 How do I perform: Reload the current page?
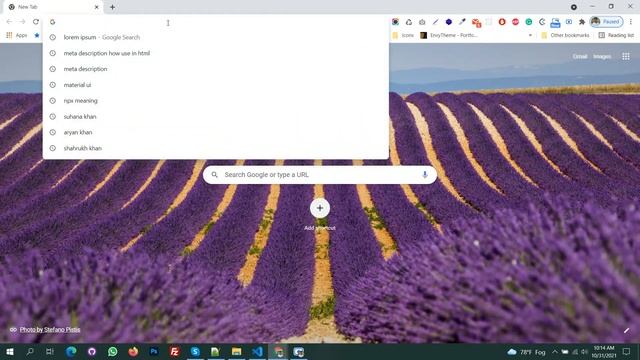36,22
